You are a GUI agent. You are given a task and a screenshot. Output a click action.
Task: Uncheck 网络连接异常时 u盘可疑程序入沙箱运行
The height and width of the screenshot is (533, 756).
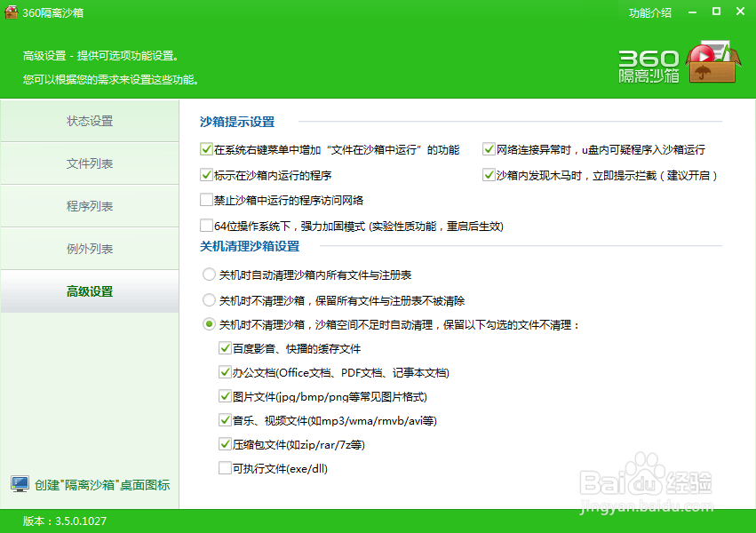(489, 149)
